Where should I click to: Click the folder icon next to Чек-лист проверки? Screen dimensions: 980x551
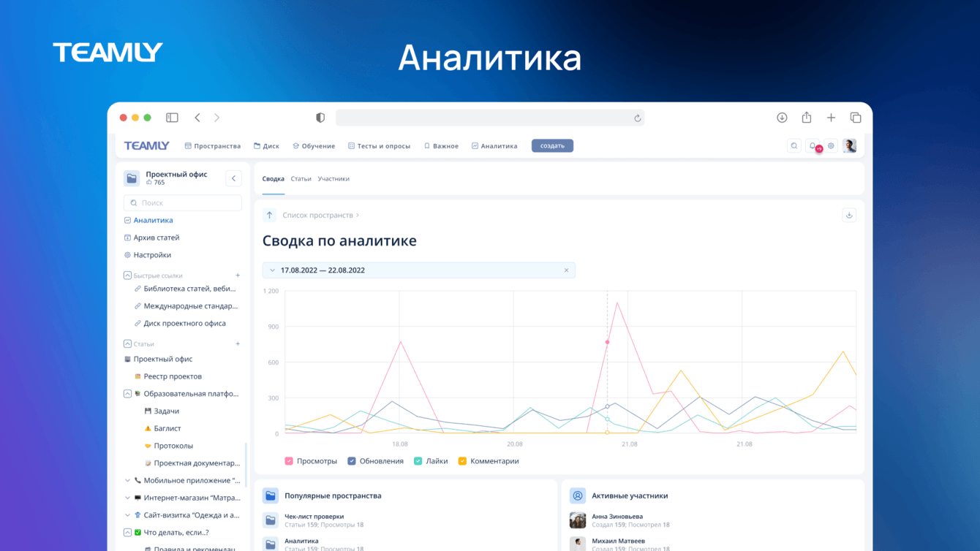(271, 520)
